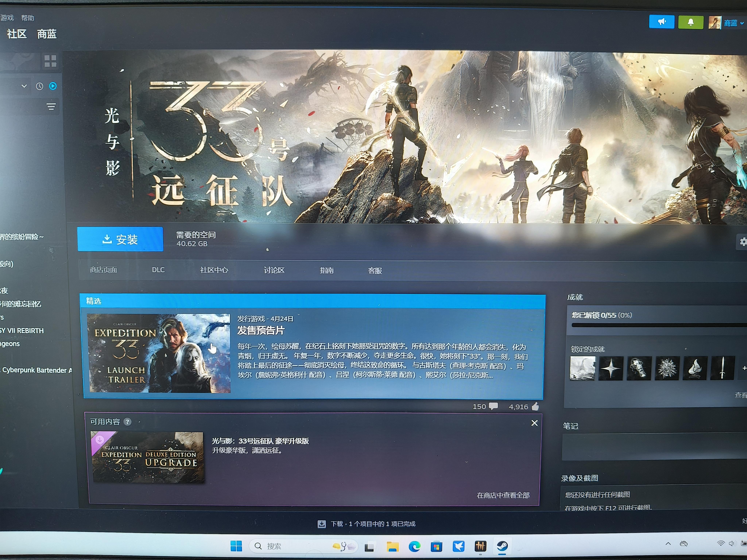Open the 录像及截图 section heading
This screenshot has width=747, height=560.
(580, 478)
